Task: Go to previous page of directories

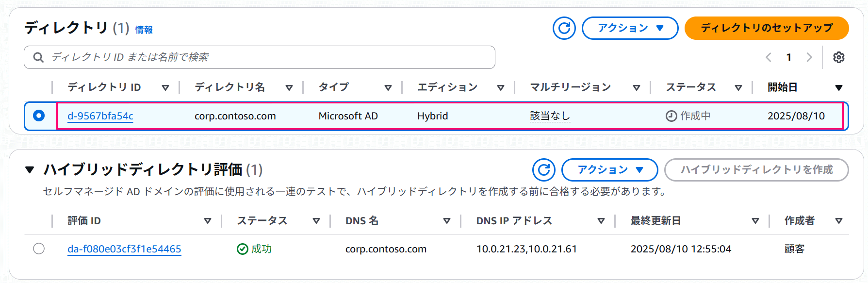Action: [769, 57]
